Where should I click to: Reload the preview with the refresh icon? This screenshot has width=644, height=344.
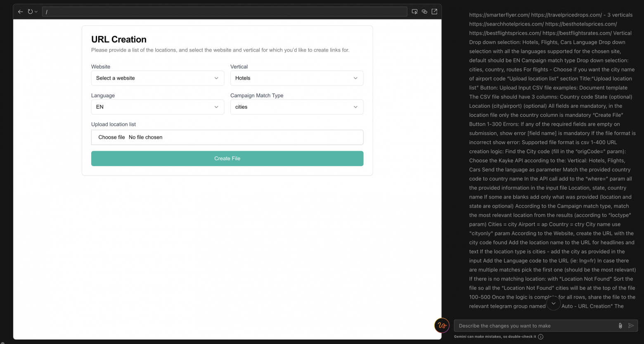click(x=30, y=12)
